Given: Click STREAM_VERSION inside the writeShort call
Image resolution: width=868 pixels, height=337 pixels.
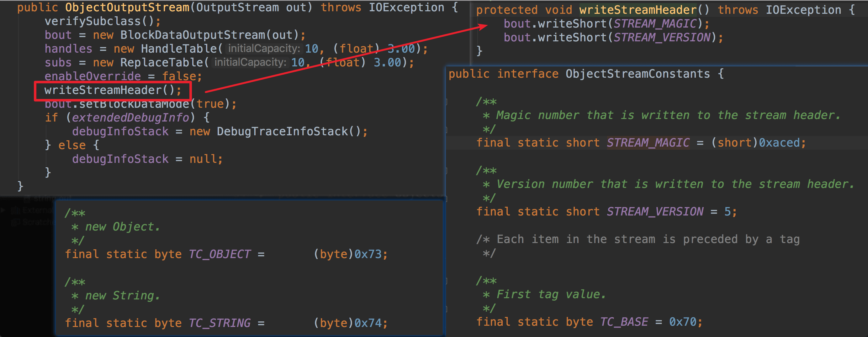Looking at the screenshot, I should pos(662,37).
